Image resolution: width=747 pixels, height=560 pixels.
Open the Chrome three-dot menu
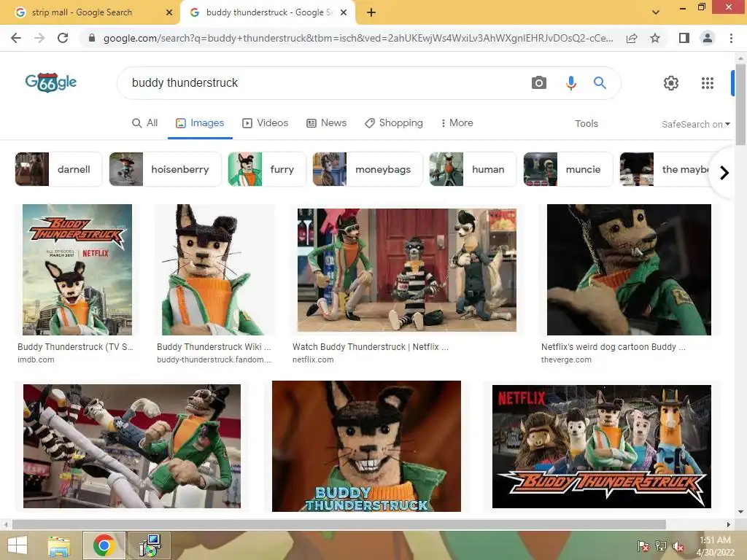click(731, 38)
